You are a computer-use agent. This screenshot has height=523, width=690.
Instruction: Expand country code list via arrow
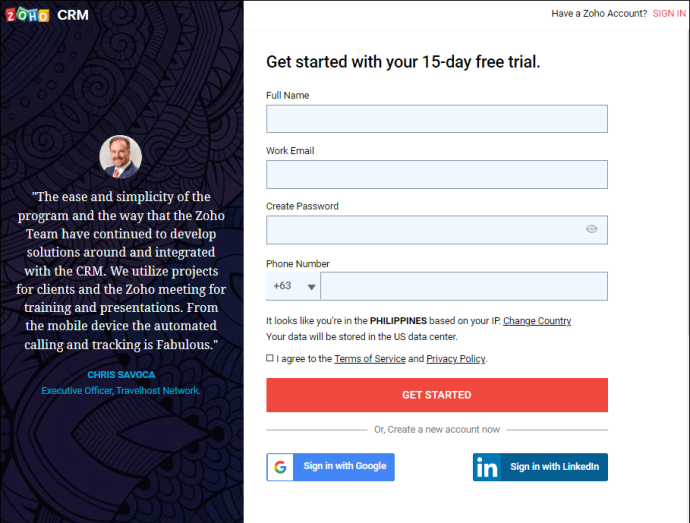pyautogui.click(x=311, y=287)
